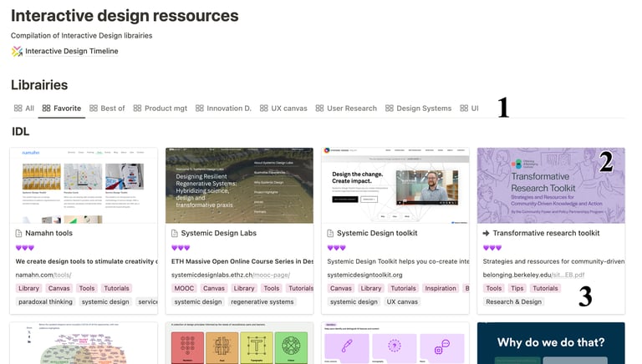Open the 'Why do we do that?' card
The height and width of the screenshot is (364, 642).
tap(551, 343)
